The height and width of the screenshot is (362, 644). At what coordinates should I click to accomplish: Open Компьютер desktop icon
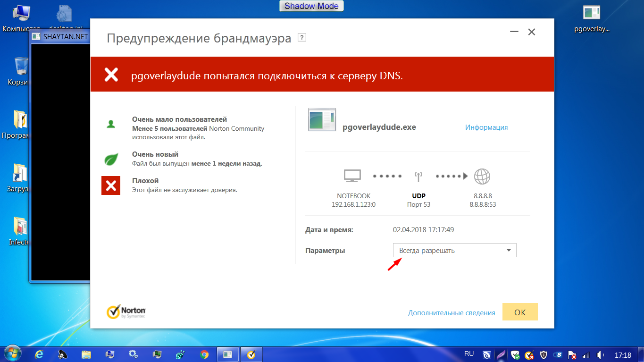21,18
